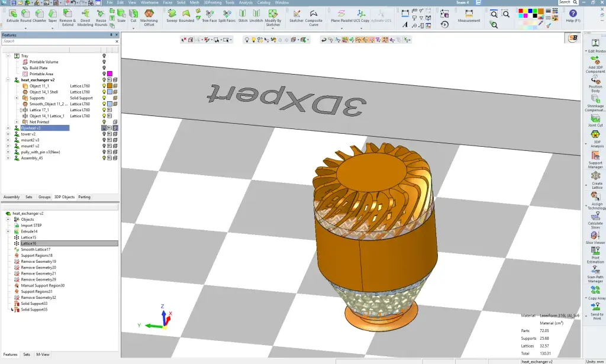The image size is (606, 364).
Task: Toggle visibility of heat_exchanger v2
Action: (104, 80)
